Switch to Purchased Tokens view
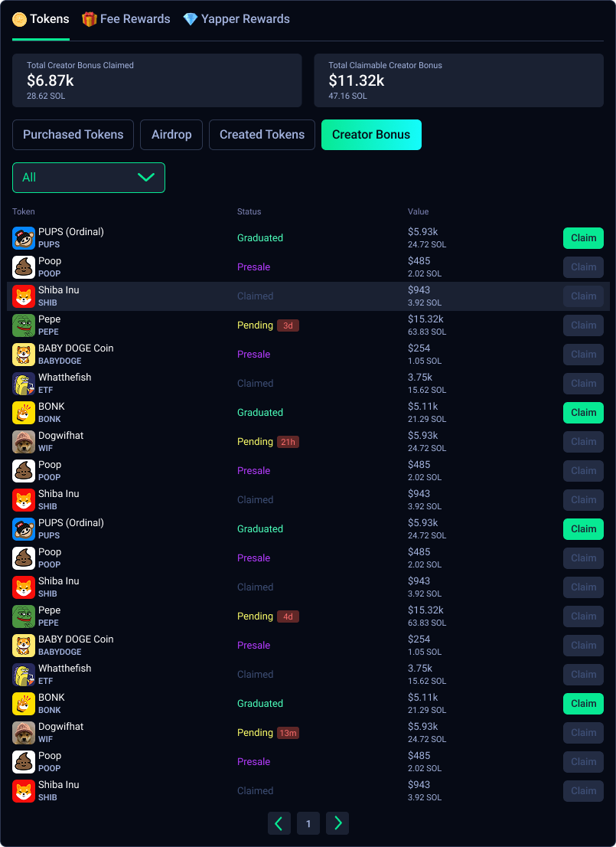Screen dimensions: 616x847 tap(73, 135)
